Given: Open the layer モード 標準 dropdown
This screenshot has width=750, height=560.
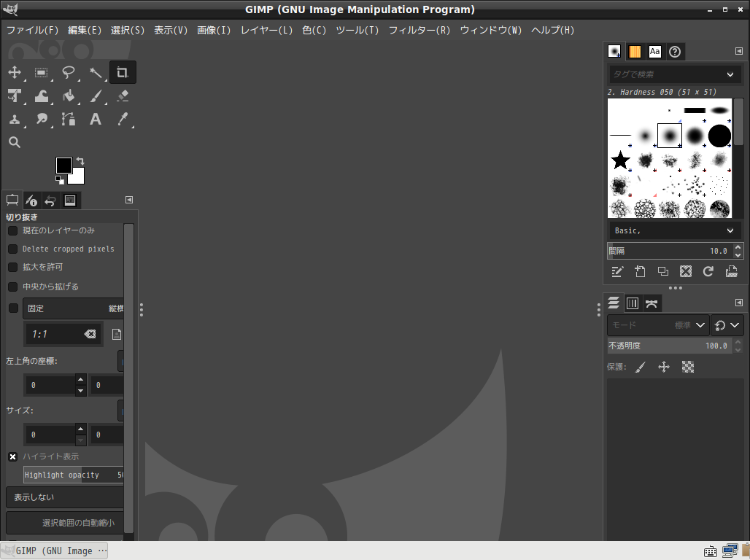Looking at the screenshot, I should pyautogui.click(x=658, y=325).
